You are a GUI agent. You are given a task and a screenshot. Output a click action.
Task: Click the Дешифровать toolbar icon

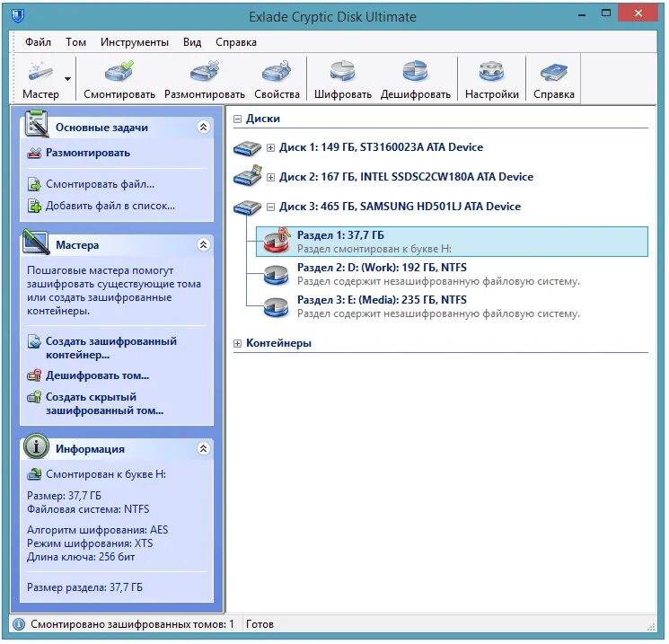(x=415, y=71)
